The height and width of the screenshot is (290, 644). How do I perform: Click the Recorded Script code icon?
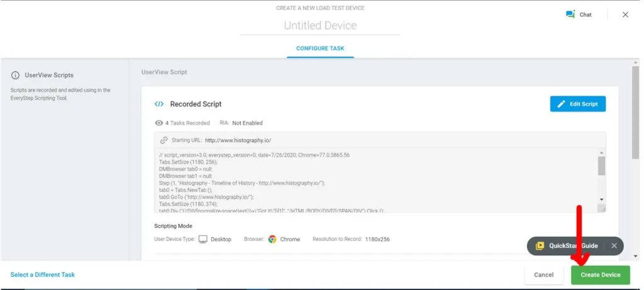click(159, 104)
